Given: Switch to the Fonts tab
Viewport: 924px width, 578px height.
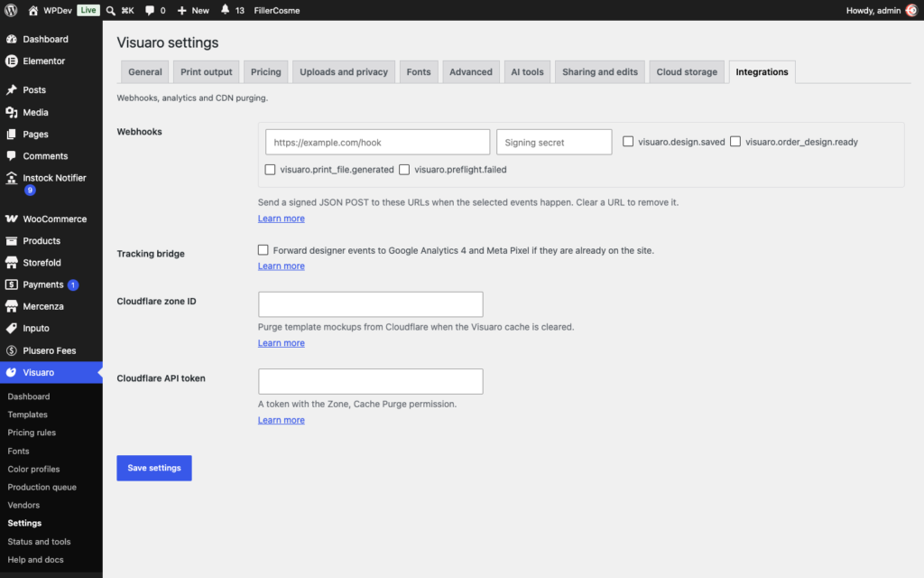Looking at the screenshot, I should [x=419, y=72].
